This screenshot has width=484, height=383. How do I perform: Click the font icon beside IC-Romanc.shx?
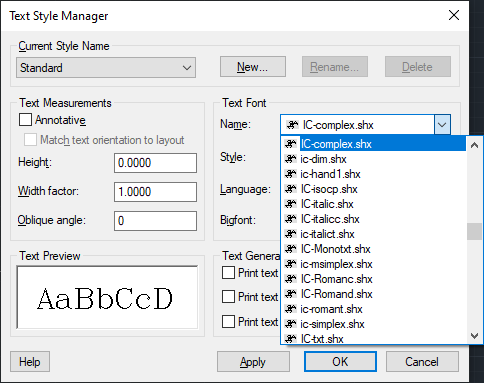[291, 279]
